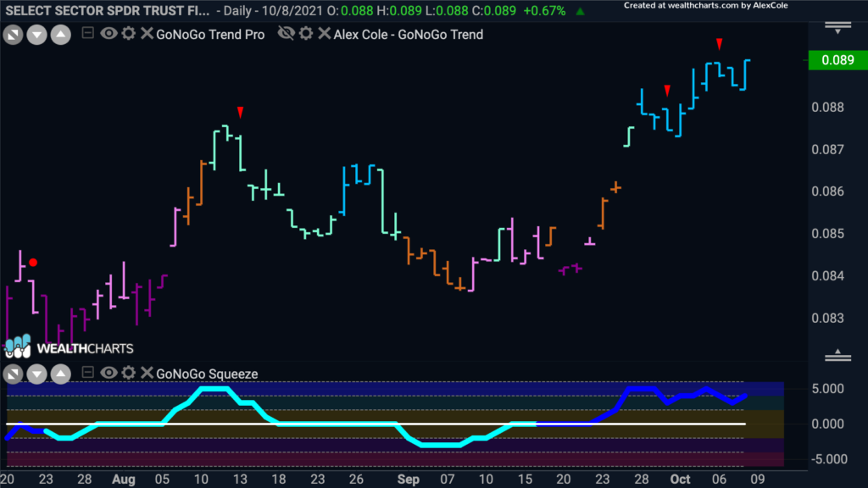868x488 pixels.
Task: Click the GoNoGo Trend Pro label
Action: [x=210, y=34]
